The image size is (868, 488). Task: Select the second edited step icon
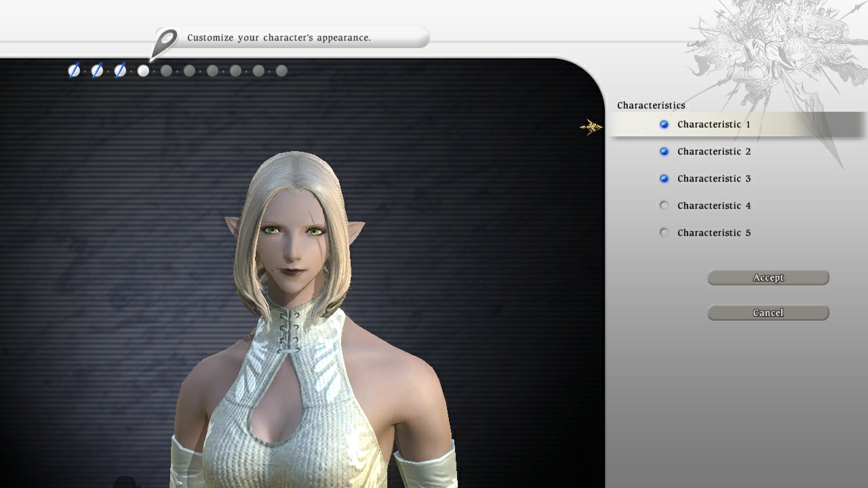97,70
